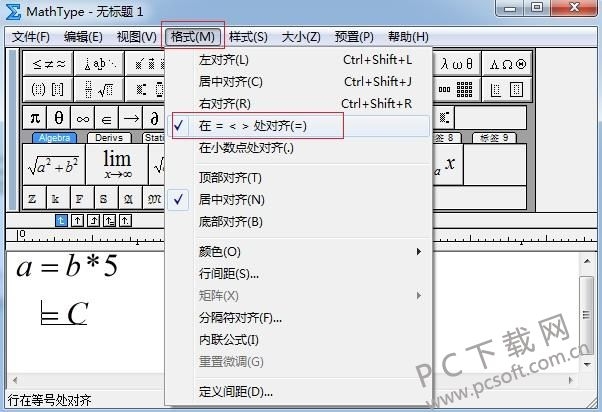Select 在小数点处对齐(.) option
Viewport: 602px width, 412px height.
point(298,148)
